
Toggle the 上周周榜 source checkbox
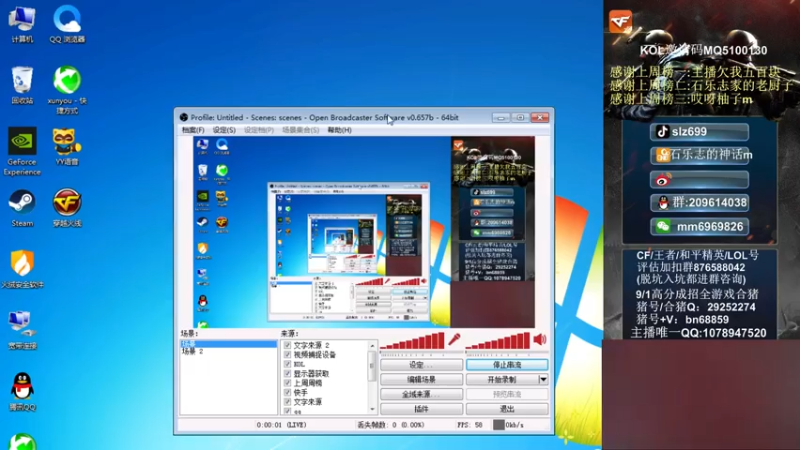[287, 383]
